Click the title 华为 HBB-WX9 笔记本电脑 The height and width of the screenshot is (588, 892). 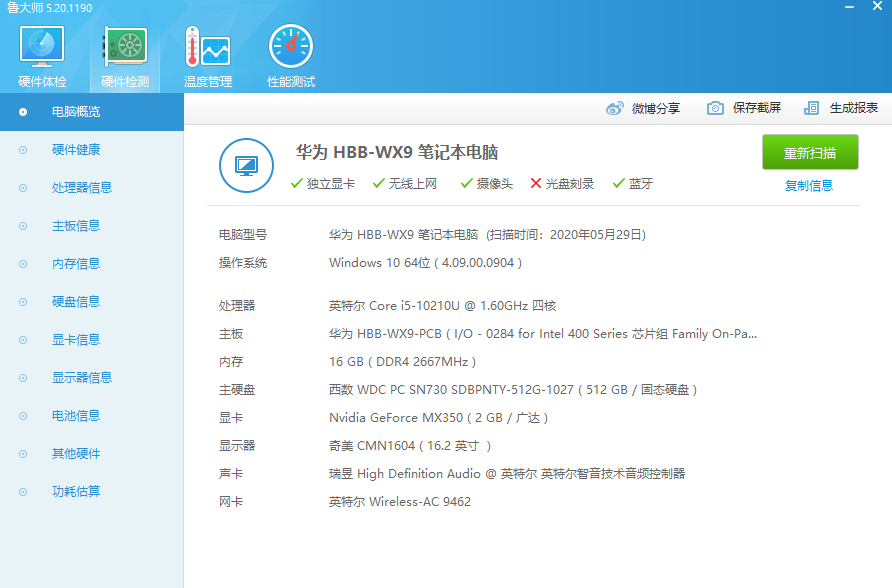tap(397, 152)
